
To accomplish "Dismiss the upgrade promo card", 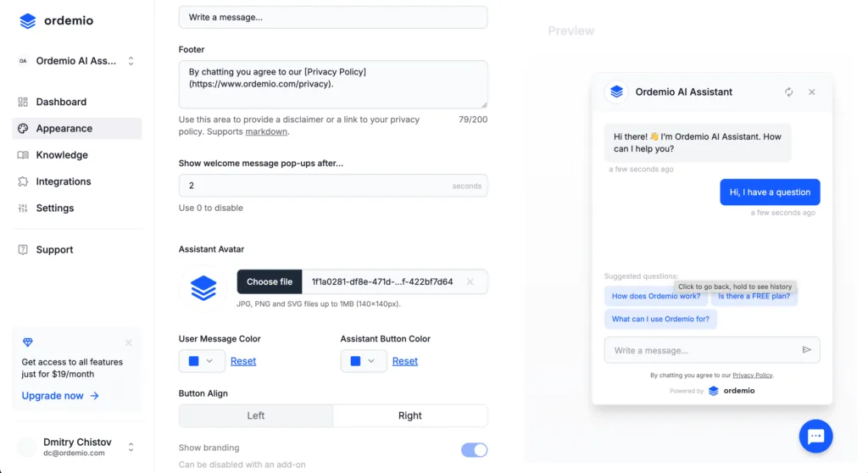I will click(x=129, y=342).
